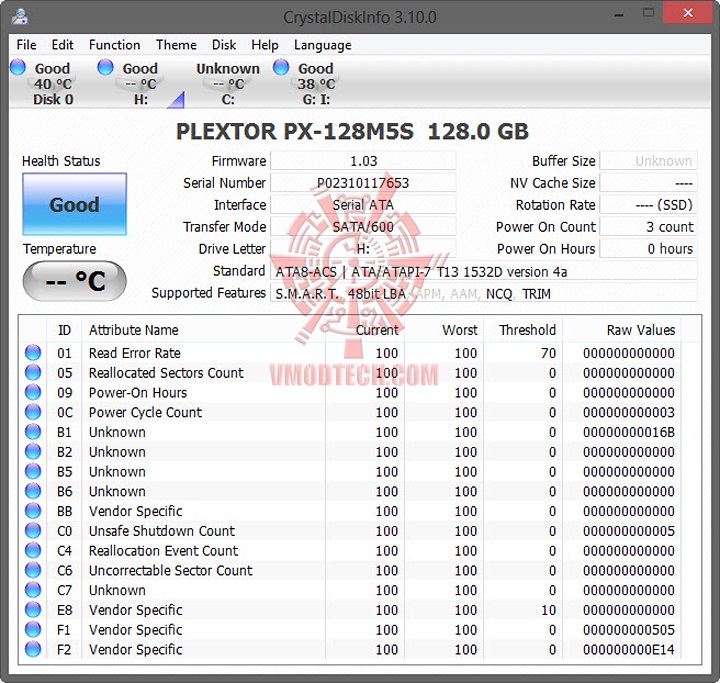The width and height of the screenshot is (720, 683).
Task: Open the Help menu
Action: pyautogui.click(x=264, y=45)
